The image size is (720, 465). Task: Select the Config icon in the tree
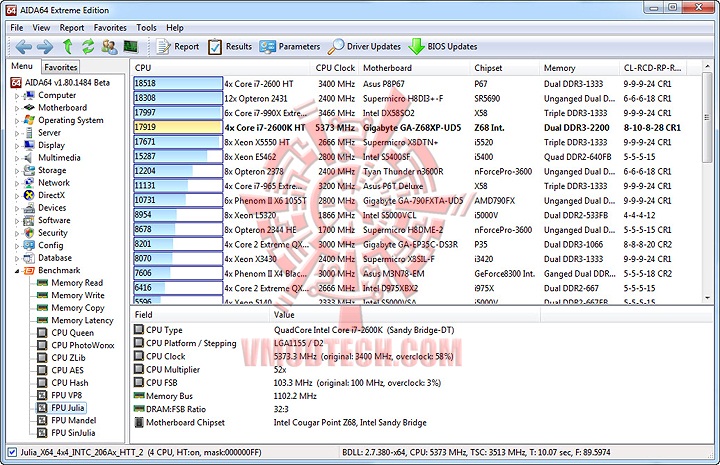point(29,245)
